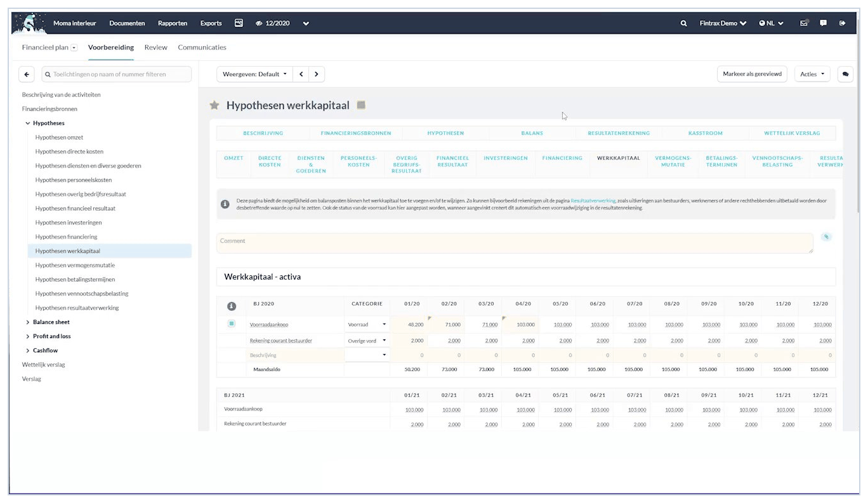Switch to the KASSTROOM tab

[705, 133]
